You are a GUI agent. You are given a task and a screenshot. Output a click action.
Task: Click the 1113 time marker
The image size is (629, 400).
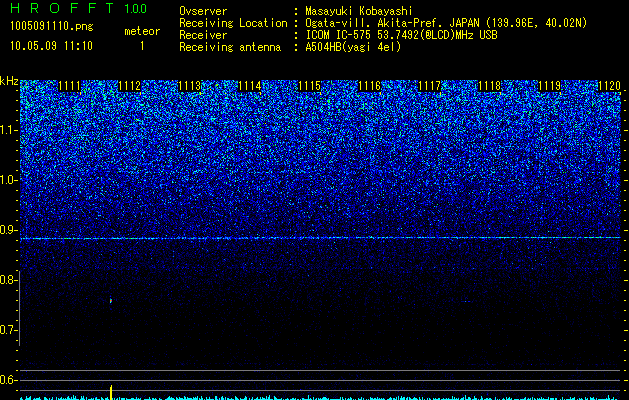[189, 86]
